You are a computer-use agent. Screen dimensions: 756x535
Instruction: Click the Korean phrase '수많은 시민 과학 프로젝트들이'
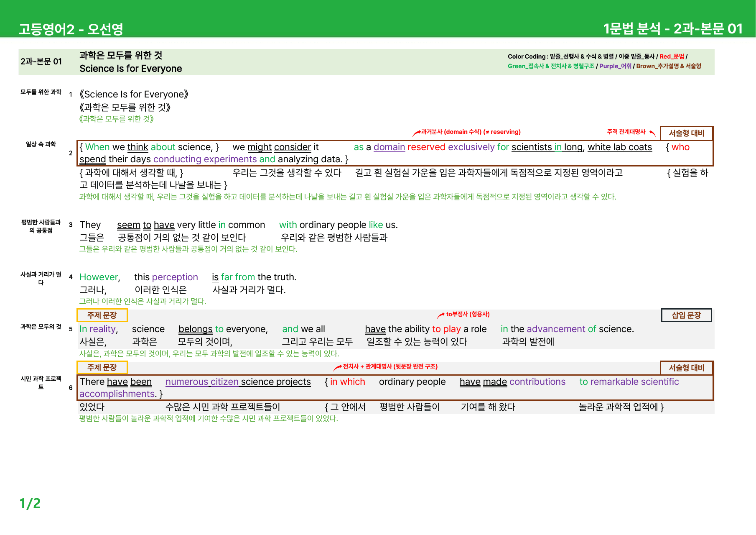click(223, 407)
